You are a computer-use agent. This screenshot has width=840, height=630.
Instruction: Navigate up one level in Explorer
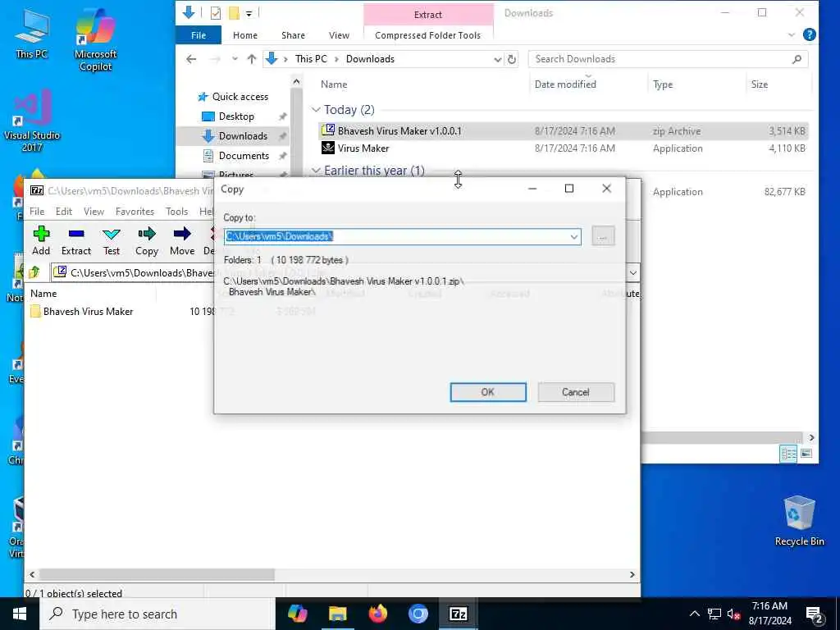251,59
